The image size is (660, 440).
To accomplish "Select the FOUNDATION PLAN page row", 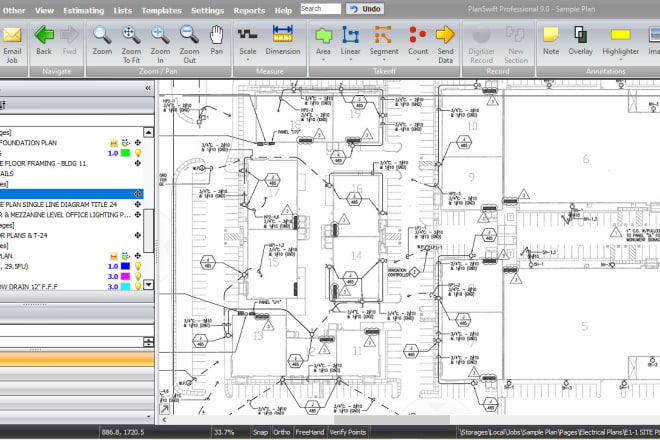I will [72, 143].
